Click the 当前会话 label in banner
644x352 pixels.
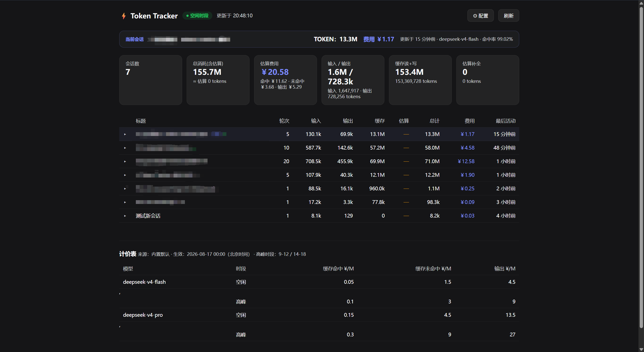click(x=135, y=39)
